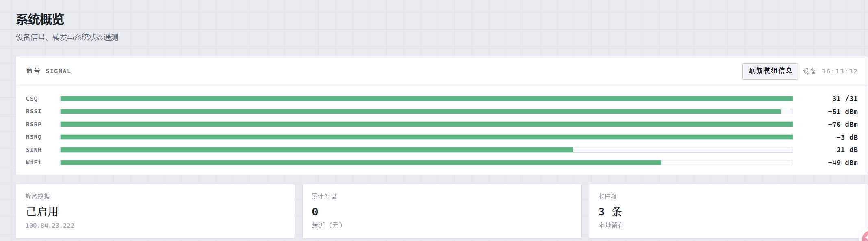Image resolution: width=868 pixels, height=241 pixels.
Task: Click the RSSI signal progress bar
Action: pyautogui.click(x=427, y=111)
